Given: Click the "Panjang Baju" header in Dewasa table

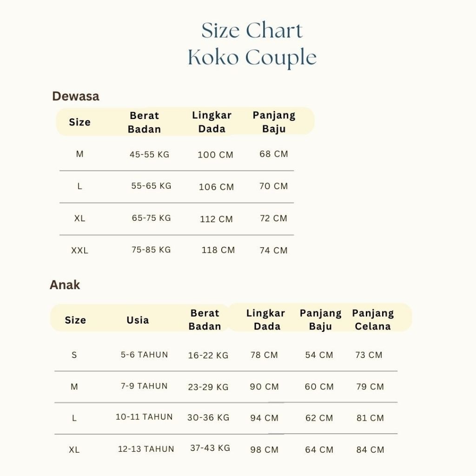Looking at the screenshot, I should point(274,122).
